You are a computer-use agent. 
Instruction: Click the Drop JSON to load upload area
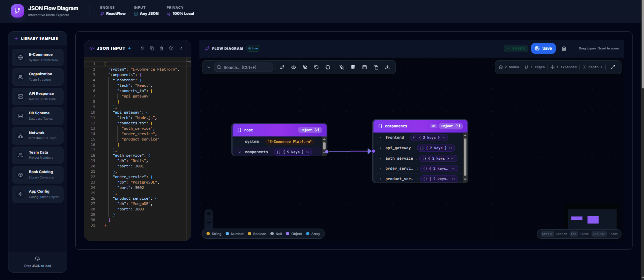38,262
